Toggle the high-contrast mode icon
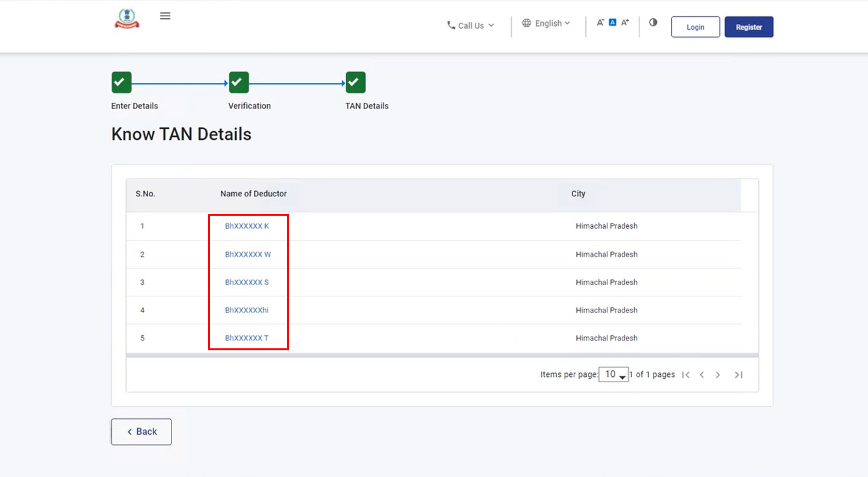868x477 pixels. coord(653,23)
